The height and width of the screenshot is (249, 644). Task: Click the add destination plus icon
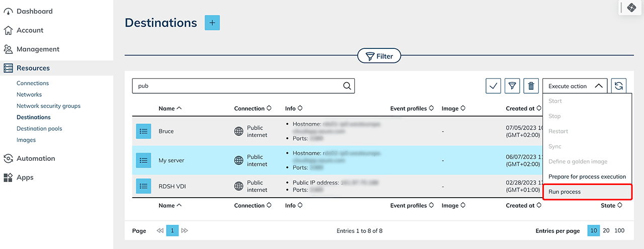point(212,23)
